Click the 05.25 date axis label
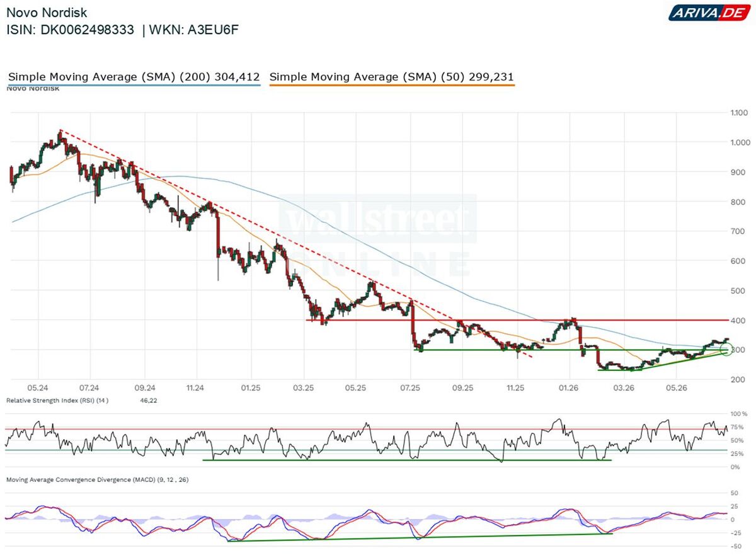 355,388
